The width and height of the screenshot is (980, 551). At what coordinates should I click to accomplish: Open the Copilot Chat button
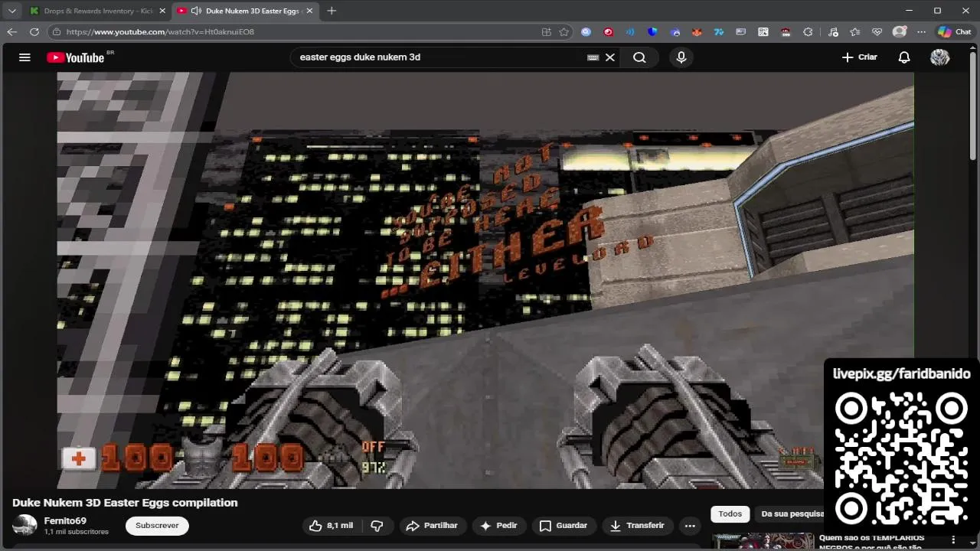(955, 32)
